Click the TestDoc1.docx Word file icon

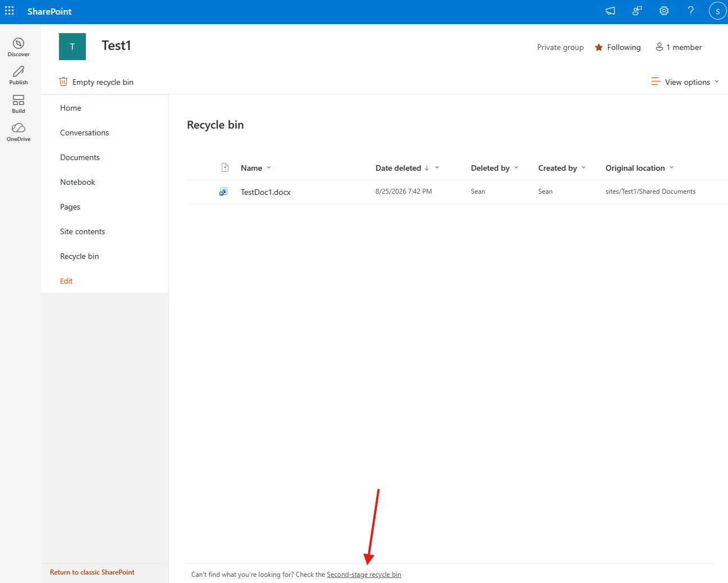pyautogui.click(x=223, y=192)
